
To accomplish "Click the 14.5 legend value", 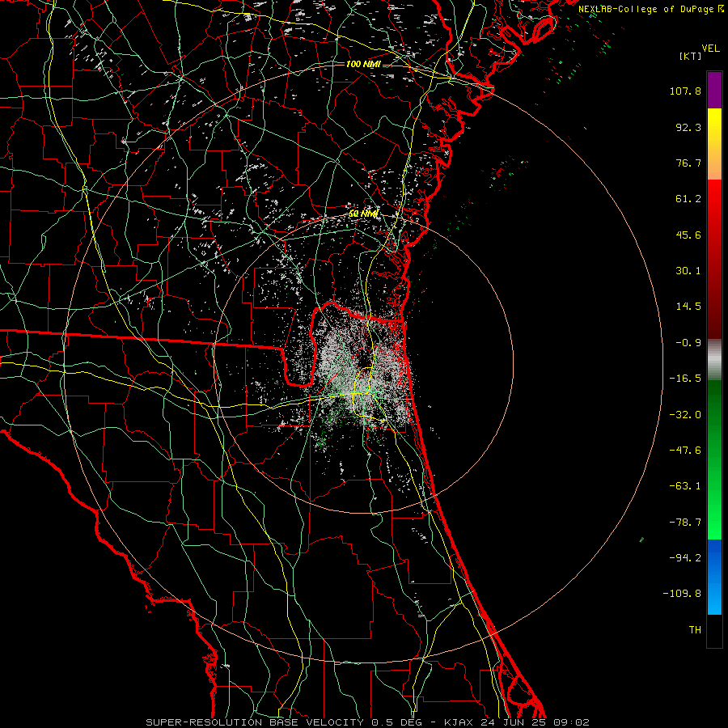I will tap(688, 307).
